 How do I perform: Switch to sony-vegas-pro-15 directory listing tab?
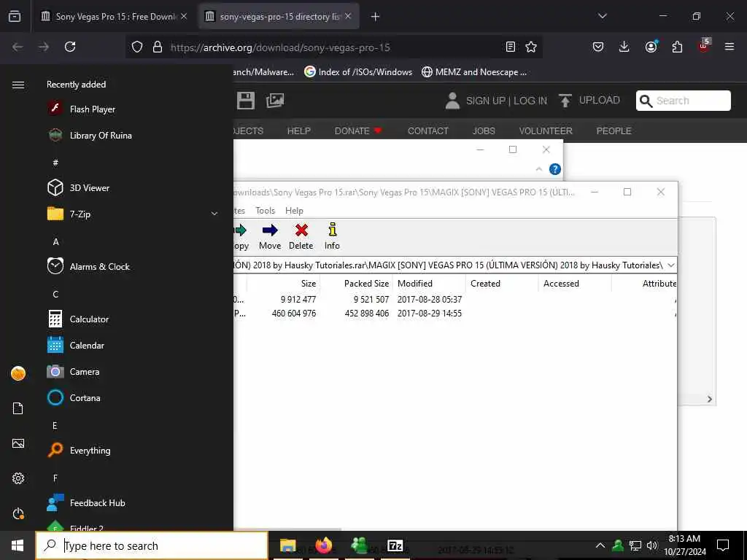coord(279,16)
